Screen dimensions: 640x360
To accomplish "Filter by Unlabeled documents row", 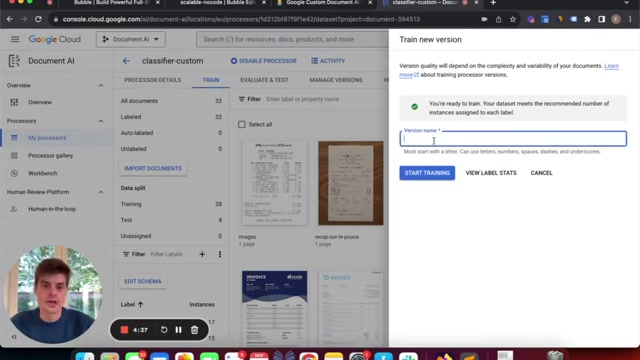I will [171, 149].
